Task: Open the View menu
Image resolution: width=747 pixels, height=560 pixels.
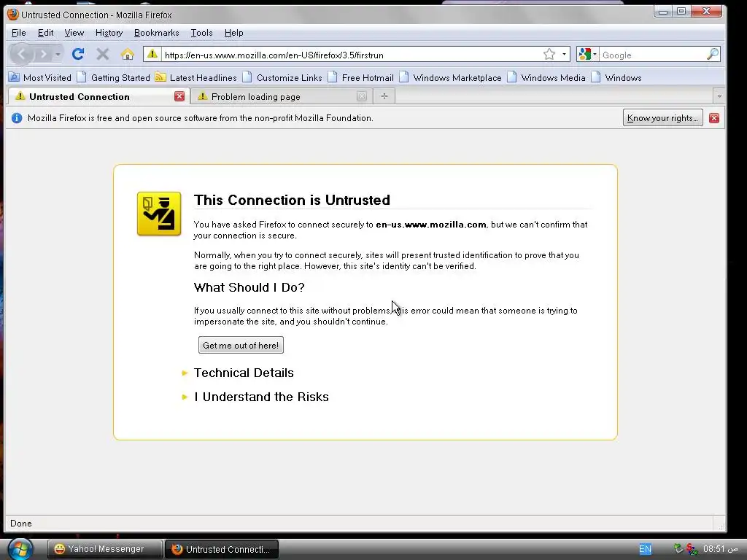Action: point(74,33)
